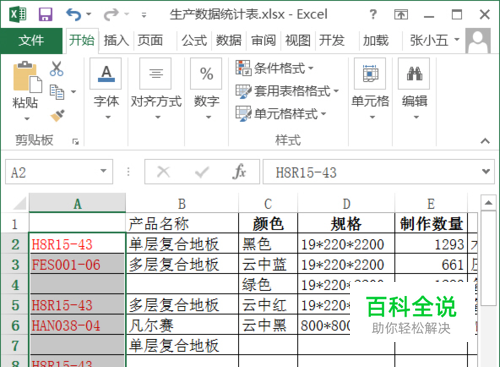This screenshot has width=500, height=367.
Task: Switch to the 数据 Data tab
Action: click(x=229, y=41)
